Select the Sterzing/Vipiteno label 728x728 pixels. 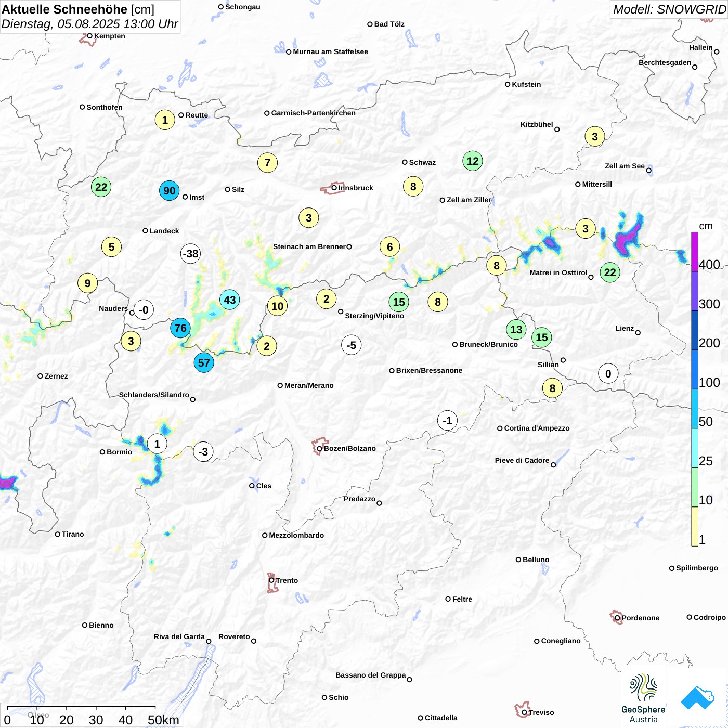click(374, 316)
